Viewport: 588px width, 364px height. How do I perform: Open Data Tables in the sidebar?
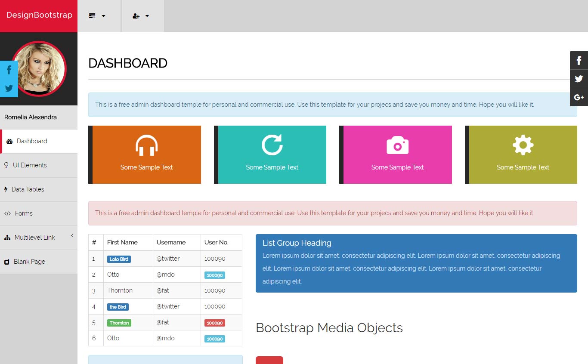tap(39, 189)
